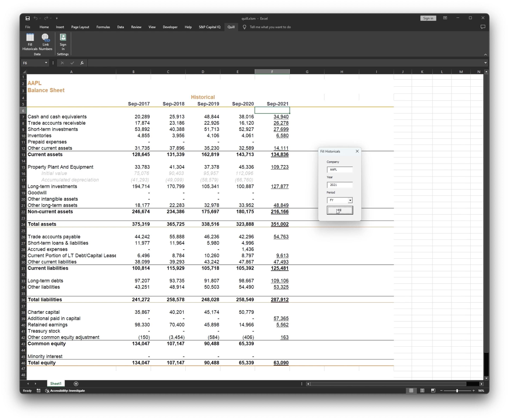Screen dimensions: 509x420
Task: Click the Save icon in title bar
Action: (x=27, y=18)
